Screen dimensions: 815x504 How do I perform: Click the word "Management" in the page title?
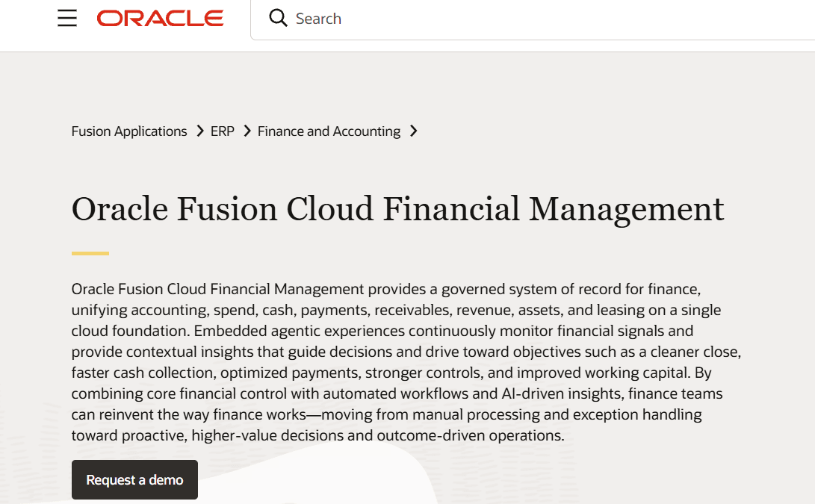(x=626, y=211)
